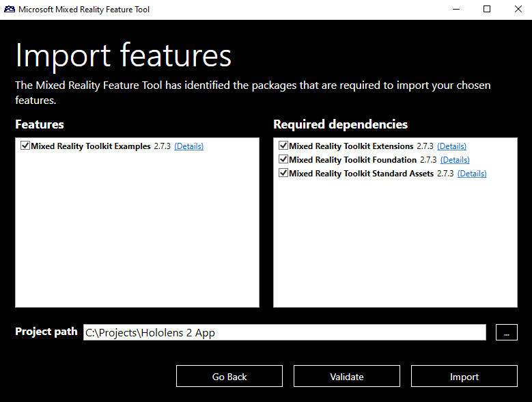Click the Project path text field
532x402 pixels.
click(285, 332)
